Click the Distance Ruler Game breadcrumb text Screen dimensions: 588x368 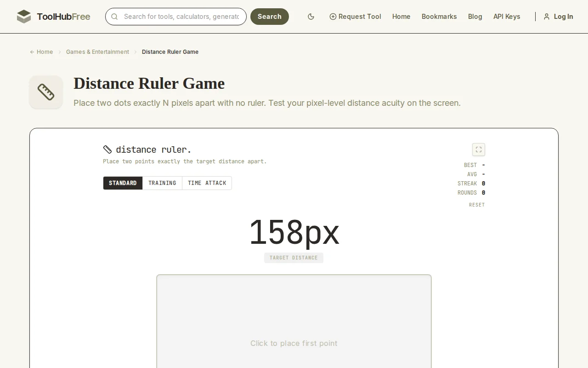coord(170,52)
